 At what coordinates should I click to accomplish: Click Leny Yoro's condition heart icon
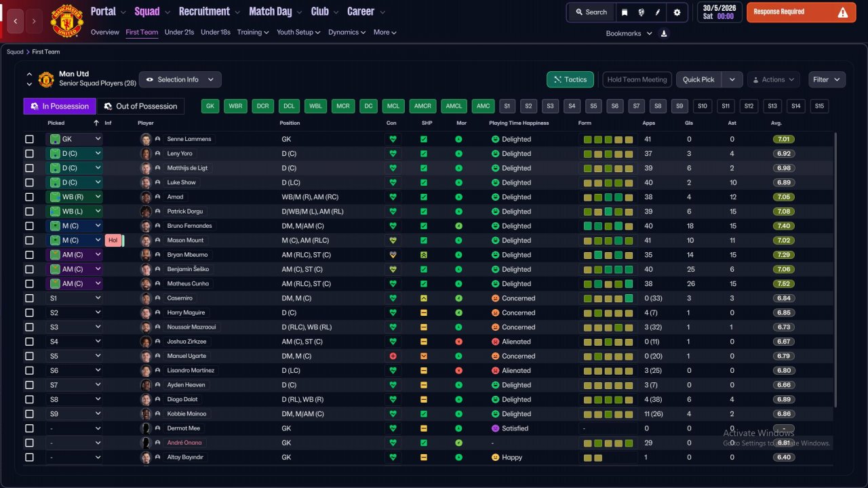click(392, 154)
